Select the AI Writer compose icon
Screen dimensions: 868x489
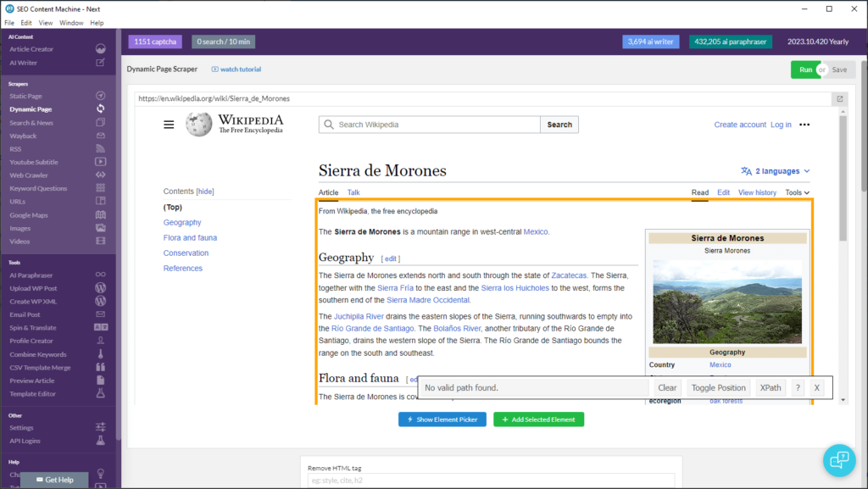tap(100, 62)
